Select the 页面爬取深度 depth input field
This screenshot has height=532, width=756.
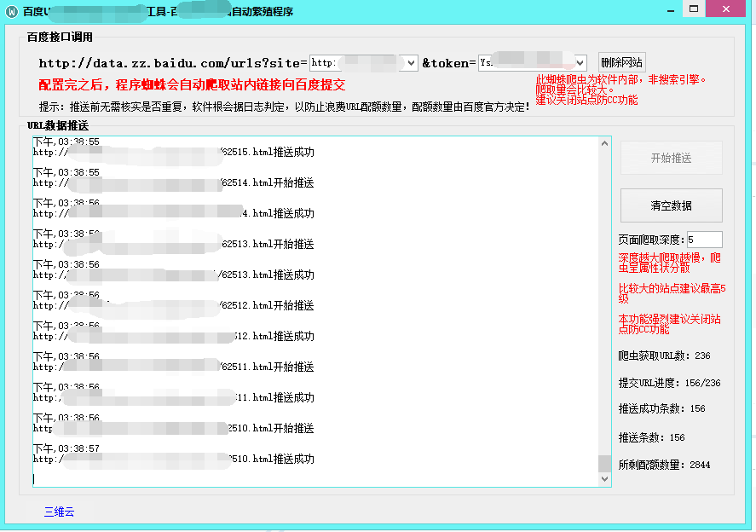(703, 240)
